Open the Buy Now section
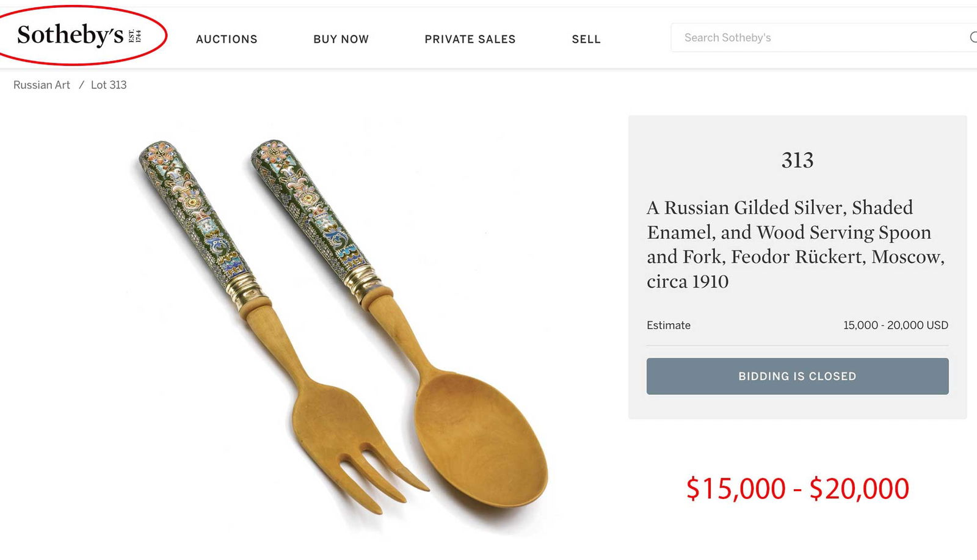Viewport: 977px width, 560px height. tap(341, 39)
